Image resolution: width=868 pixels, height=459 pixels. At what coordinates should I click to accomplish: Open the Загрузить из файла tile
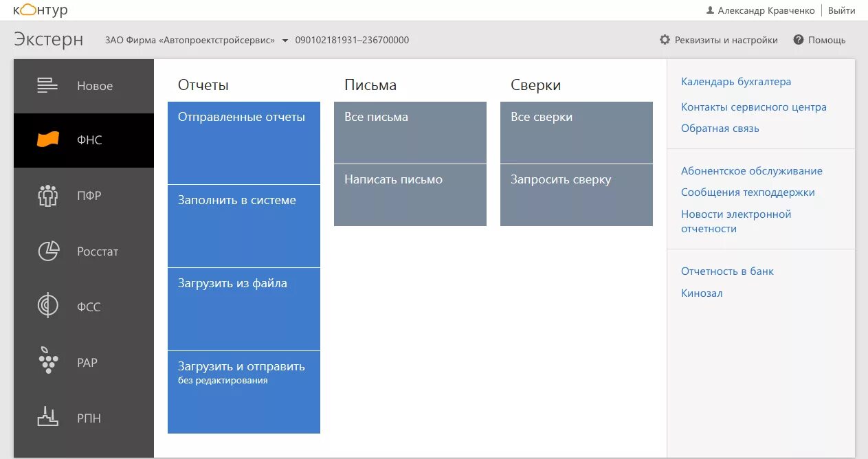click(x=244, y=309)
